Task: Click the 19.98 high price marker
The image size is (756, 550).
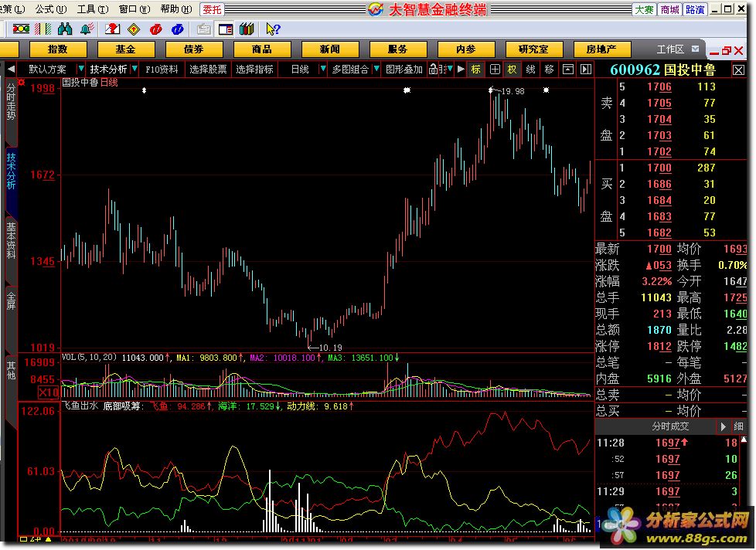Action: [512, 91]
